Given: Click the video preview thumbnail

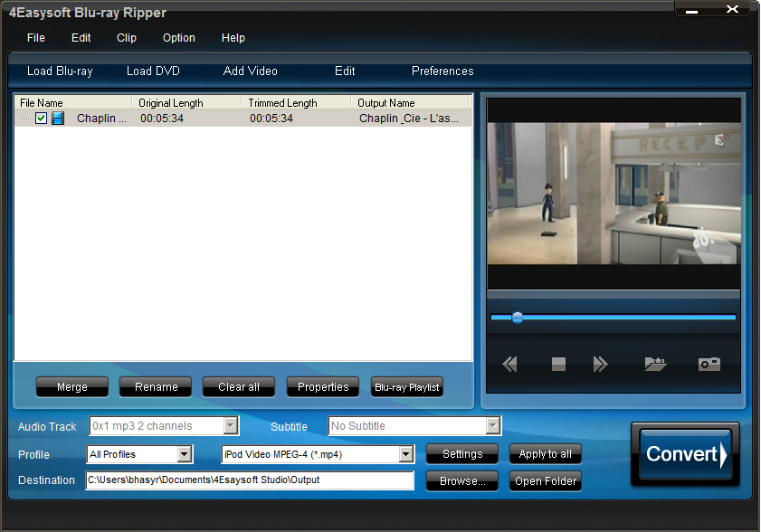Looking at the screenshot, I should point(614,194).
